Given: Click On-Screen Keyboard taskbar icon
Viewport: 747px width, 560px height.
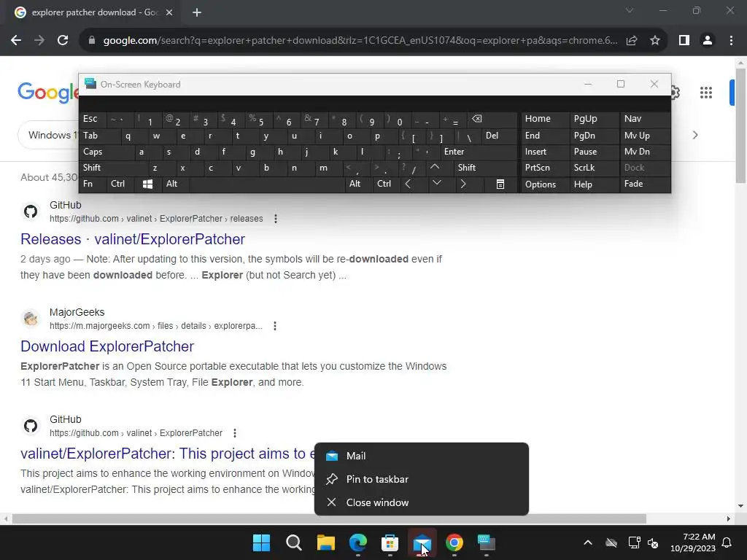Looking at the screenshot, I should tap(486, 542).
